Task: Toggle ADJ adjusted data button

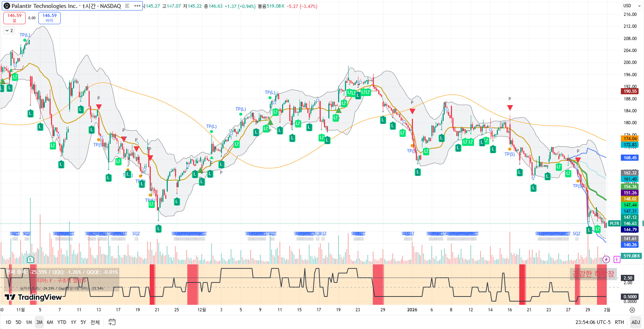Action: tap(635, 322)
